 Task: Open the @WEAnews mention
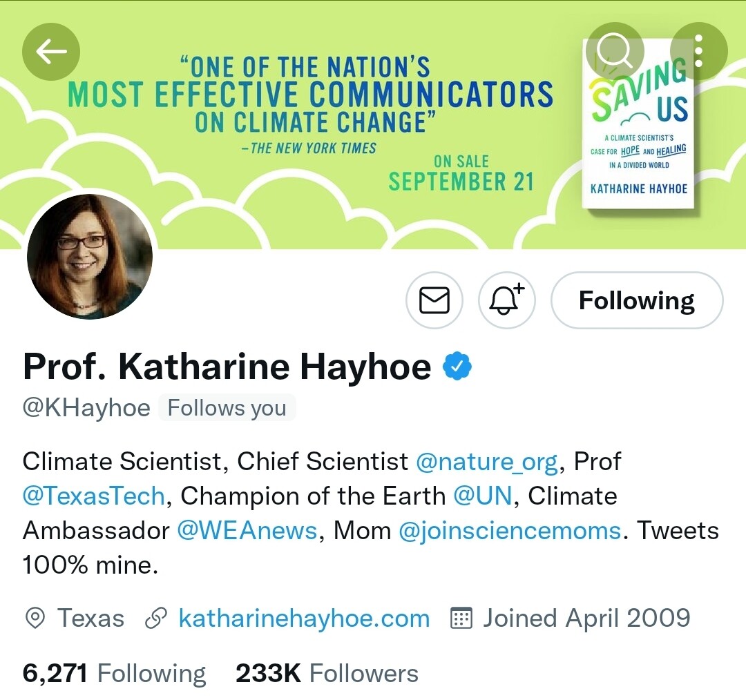click(x=247, y=530)
